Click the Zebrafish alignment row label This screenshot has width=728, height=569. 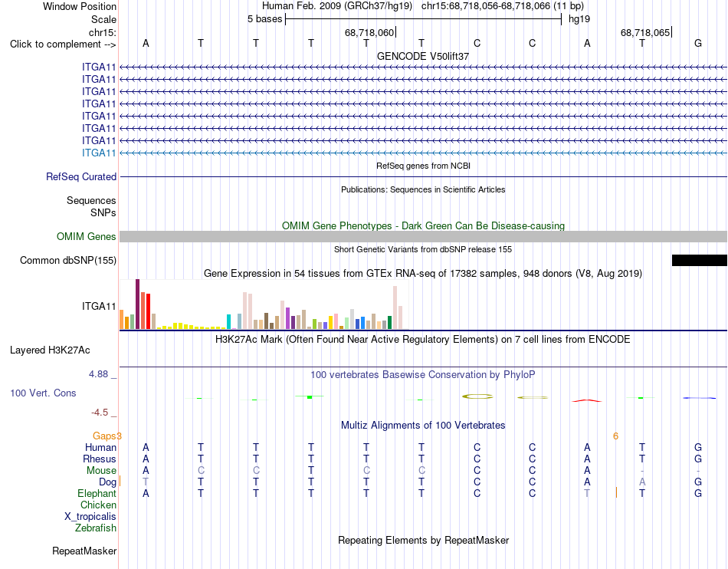96,528
